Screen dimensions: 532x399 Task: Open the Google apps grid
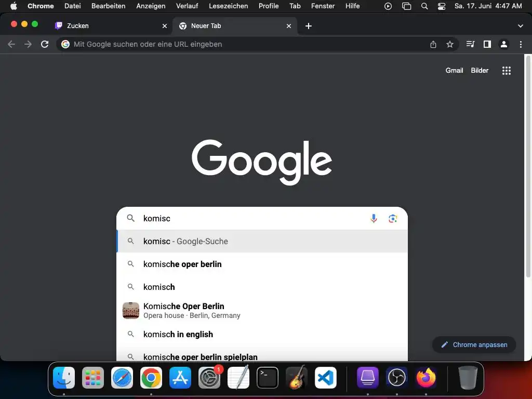(x=506, y=71)
